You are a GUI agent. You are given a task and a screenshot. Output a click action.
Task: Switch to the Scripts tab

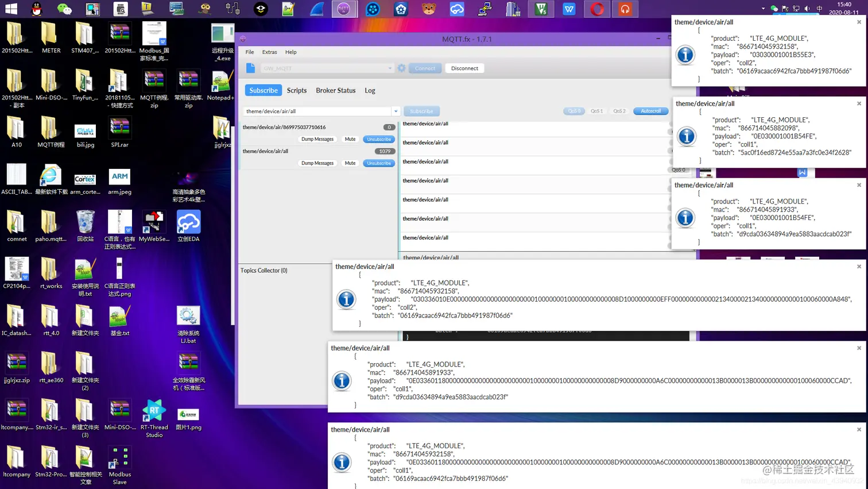(297, 90)
